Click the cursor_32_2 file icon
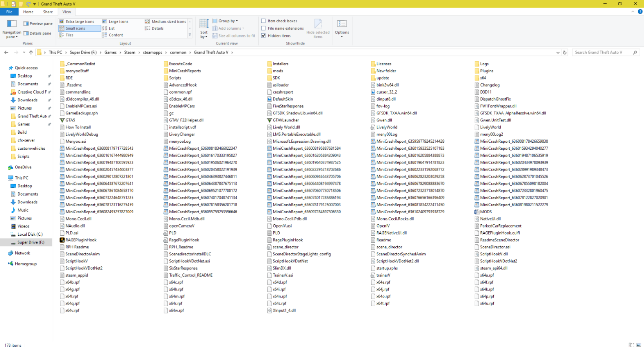This screenshot has width=644, height=349. [x=373, y=92]
